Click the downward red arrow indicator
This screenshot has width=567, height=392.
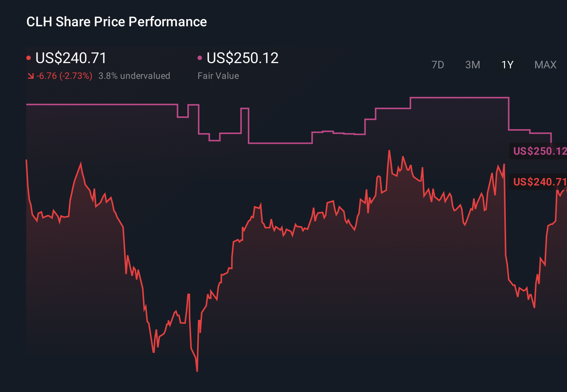click(x=30, y=75)
